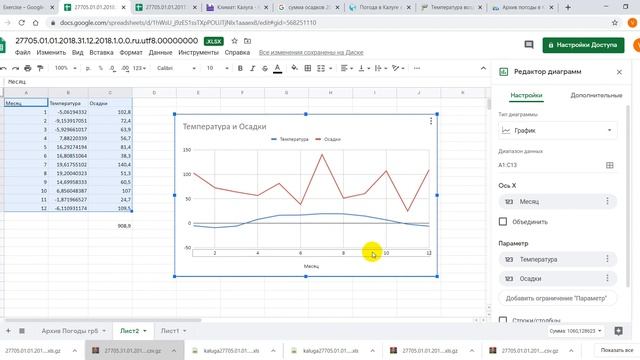
Task: Click the undo arrow icon
Action: click(4, 68)
